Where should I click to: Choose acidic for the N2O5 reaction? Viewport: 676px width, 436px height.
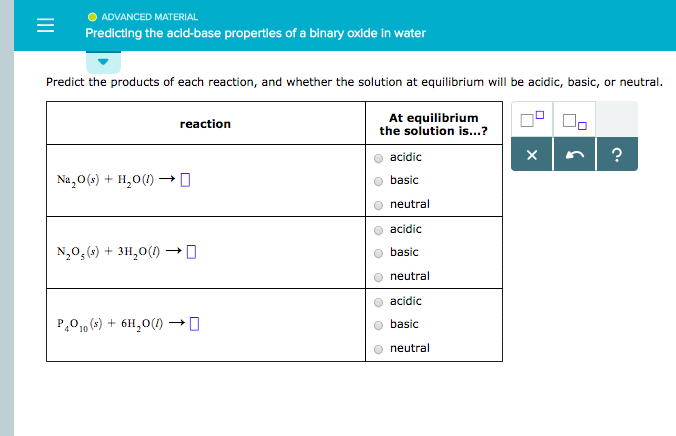coord(379,230)
